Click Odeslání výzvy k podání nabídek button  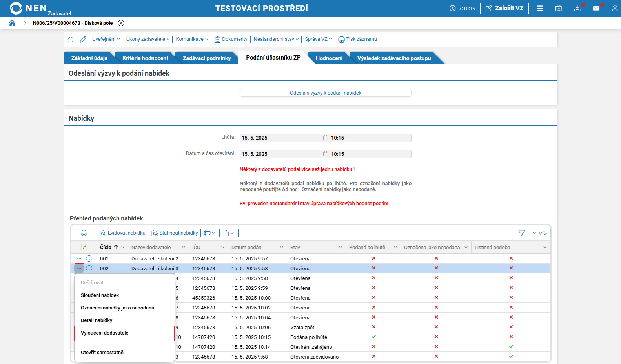(x=325, y=93)
